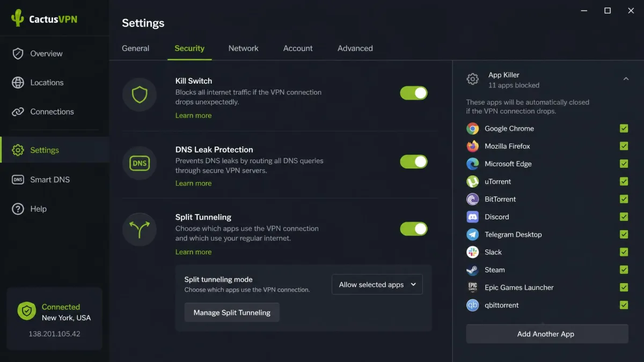This screenshot has height=362, width=644.
Task: Click the DNS Leak Protection icon
Action: coord(140,162)
